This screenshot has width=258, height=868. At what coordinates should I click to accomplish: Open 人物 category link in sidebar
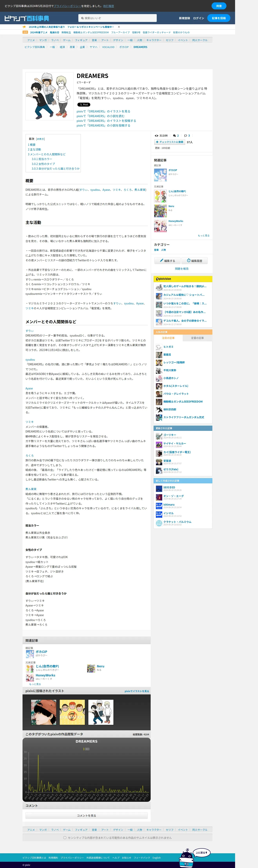click(x=163, y=250)
